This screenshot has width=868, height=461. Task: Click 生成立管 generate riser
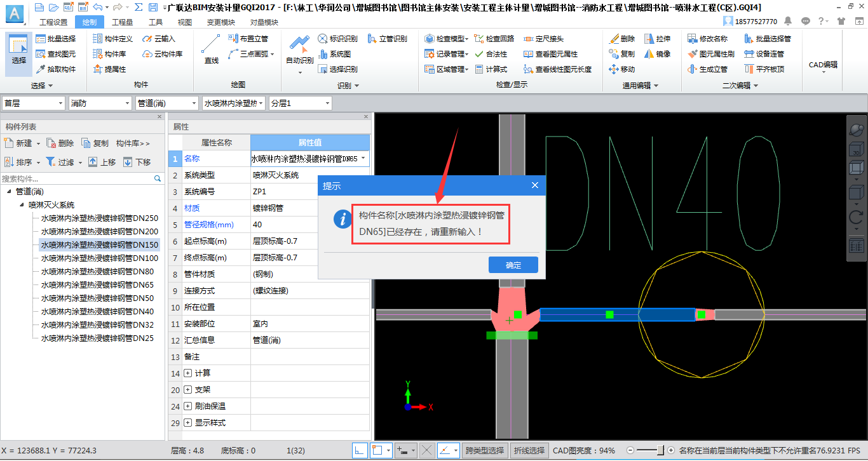point(708,69)
